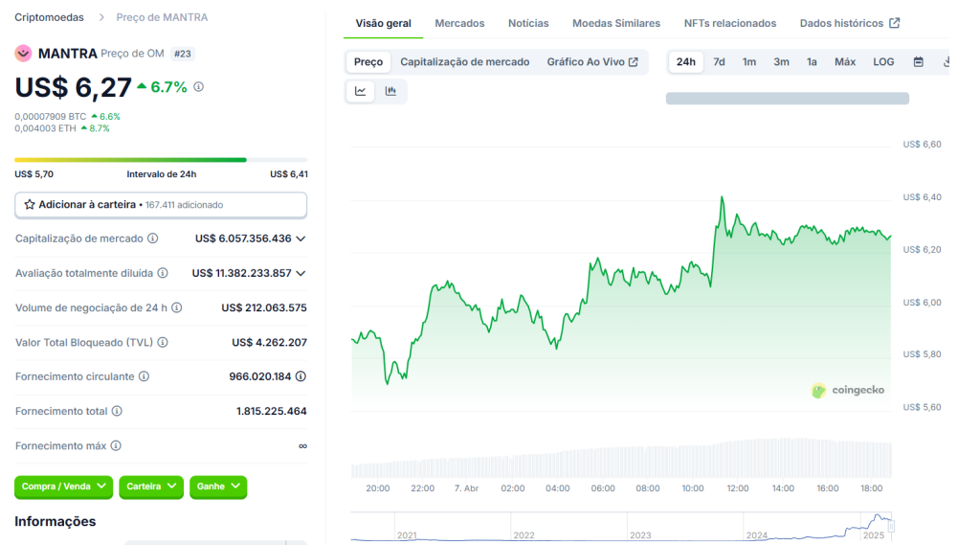This screenshot has width=980, height=545.
Task: Select the Visão geral tab
Action: coord(383,23)
